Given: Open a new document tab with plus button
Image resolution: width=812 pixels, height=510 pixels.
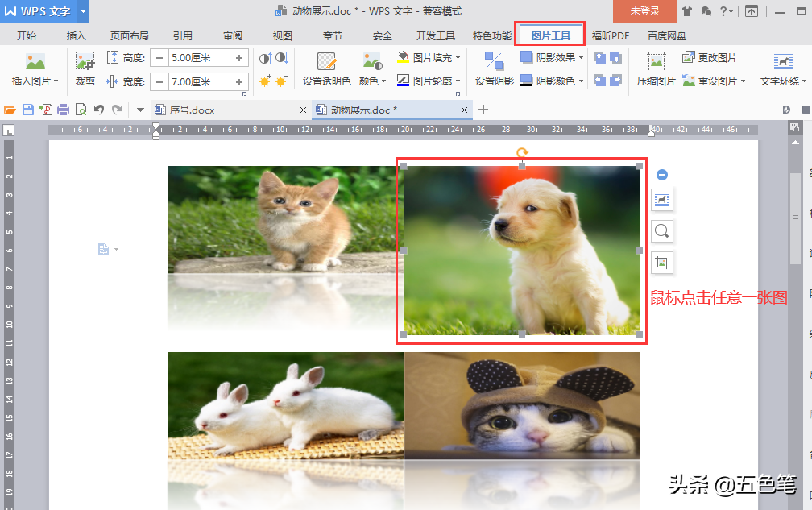Looking at the screenshot, I should pyautogui.click(x=483, y=110).
